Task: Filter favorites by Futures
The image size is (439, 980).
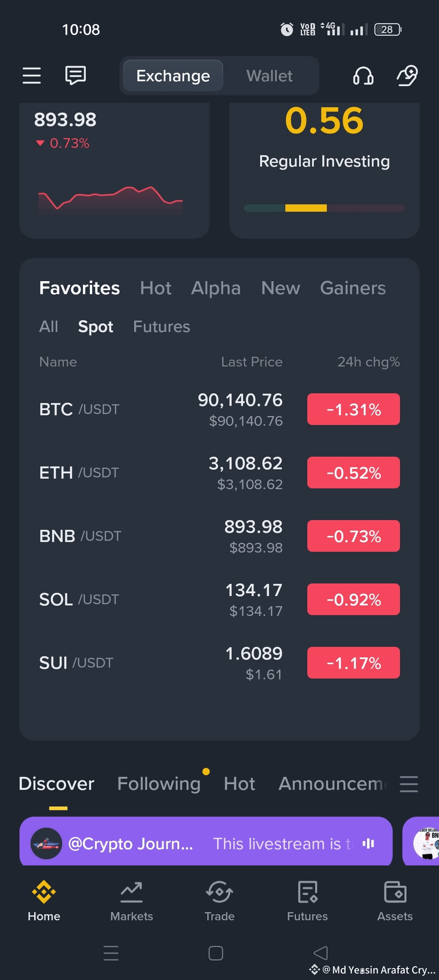Action: click(161, 327)
